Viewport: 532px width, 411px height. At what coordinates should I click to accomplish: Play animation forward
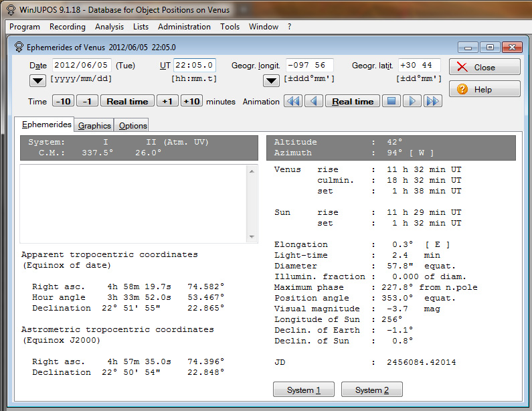(412, 101)
